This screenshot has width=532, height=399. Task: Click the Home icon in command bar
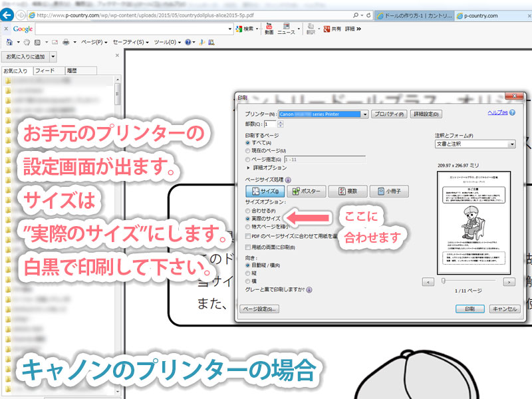pyautogui.click(x=9, y=42)
